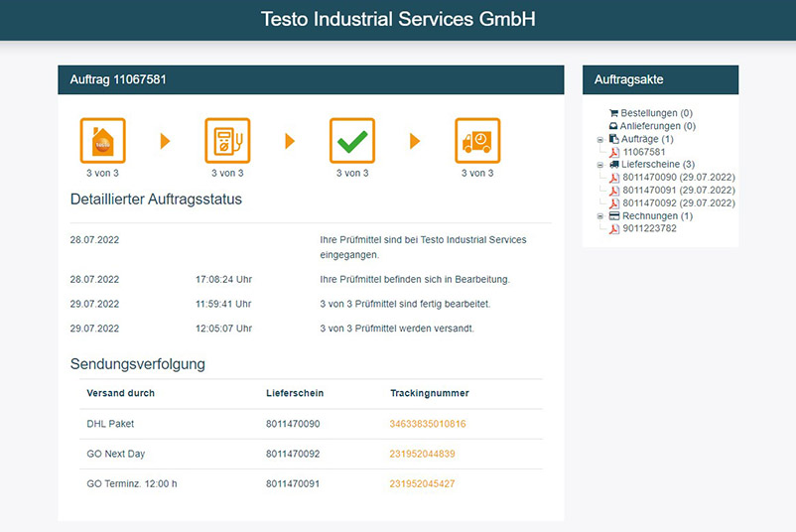Click status text about Prüfmittel eingegangen
This screenshot has height=532, width=796.
pyautogui.click(x=423, y=247)
